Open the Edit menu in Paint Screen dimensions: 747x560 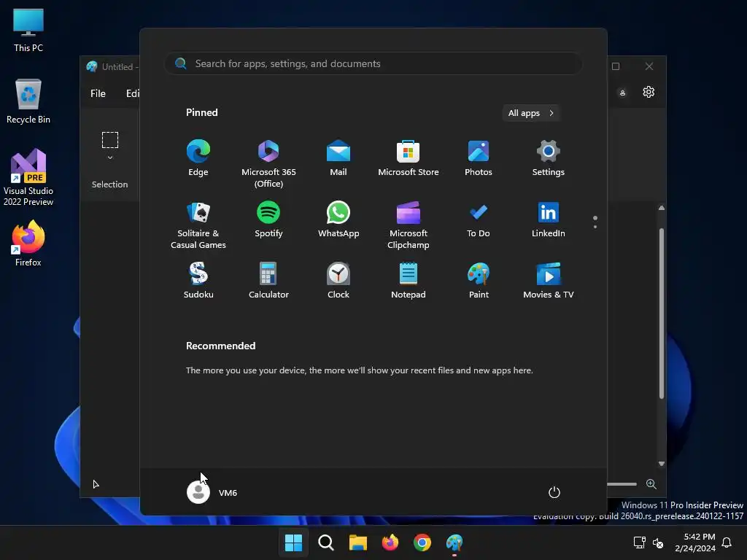(x=133, y=93)
